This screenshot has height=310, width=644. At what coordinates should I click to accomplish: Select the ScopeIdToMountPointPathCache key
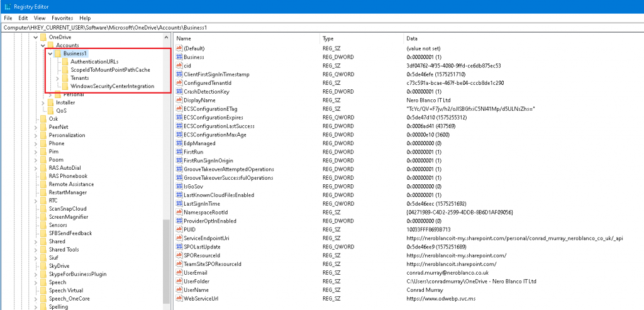tap(110, 70)
